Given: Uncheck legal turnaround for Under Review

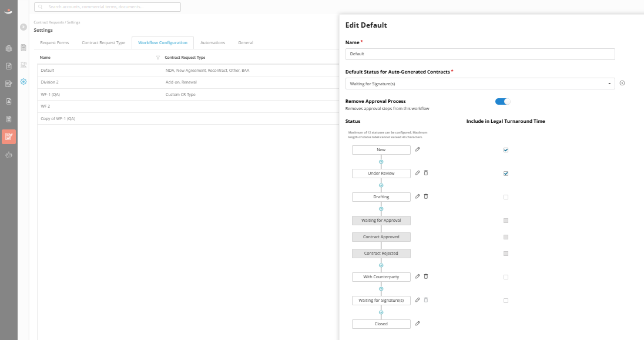Looking at the screenshot, I should point(505,174).
